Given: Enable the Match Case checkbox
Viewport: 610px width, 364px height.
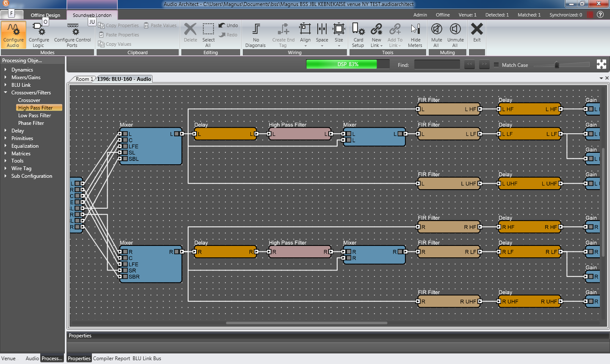Looking at the screenshot, I should click(x=496, y=65).
